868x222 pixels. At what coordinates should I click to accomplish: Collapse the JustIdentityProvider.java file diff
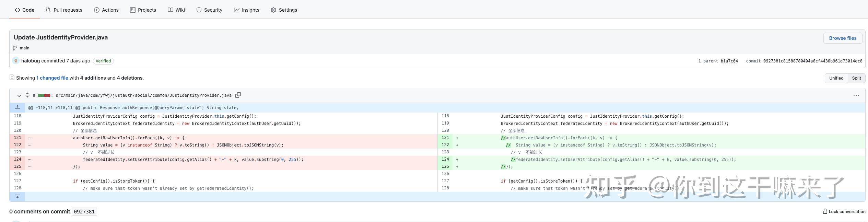click(x=19, y=95)
